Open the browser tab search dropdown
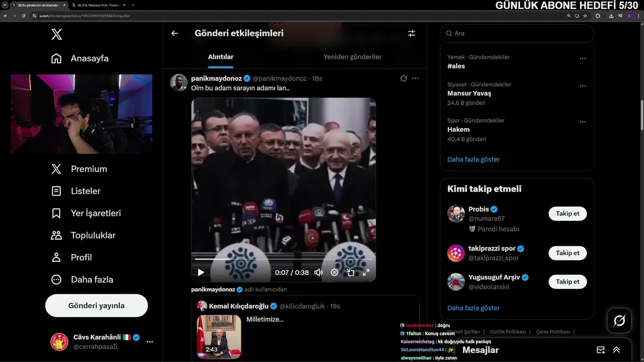Screen dimensions: 644x362 5,5
